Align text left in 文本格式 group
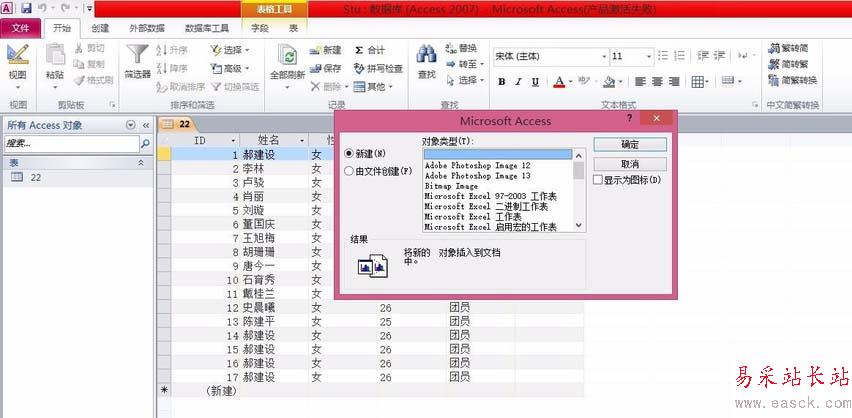852x418 pixels. tap(641, 82)
